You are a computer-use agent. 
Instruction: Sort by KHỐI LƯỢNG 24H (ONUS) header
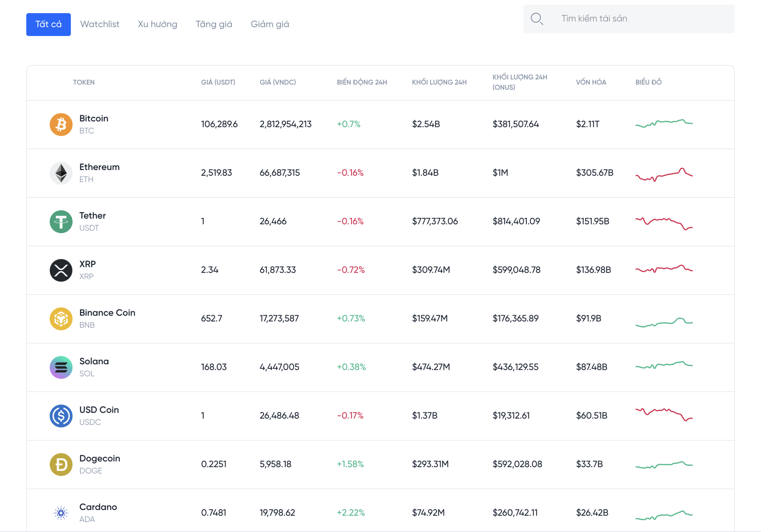click(520, 82)
